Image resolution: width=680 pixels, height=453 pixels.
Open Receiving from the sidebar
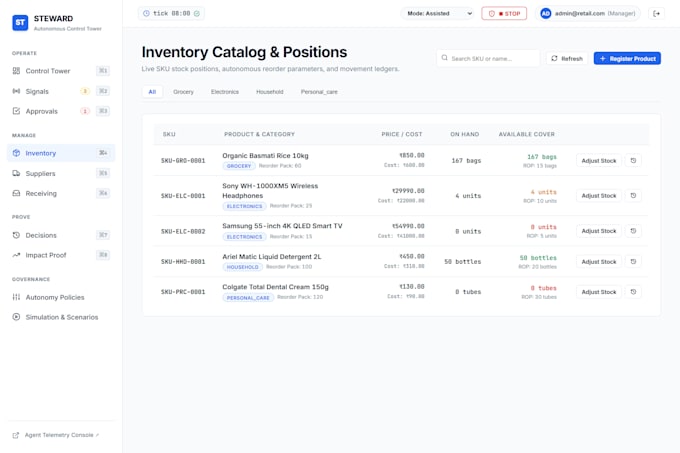click(x=61, y=193)
